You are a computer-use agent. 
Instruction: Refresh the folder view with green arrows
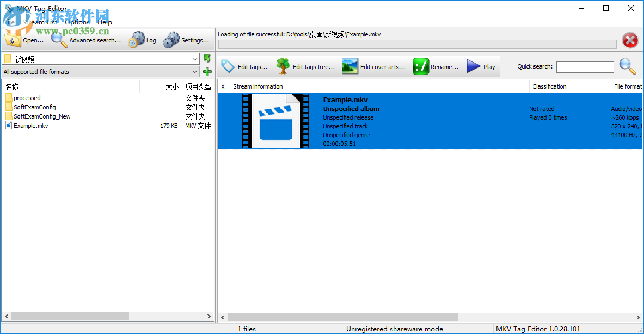point(207,58)
